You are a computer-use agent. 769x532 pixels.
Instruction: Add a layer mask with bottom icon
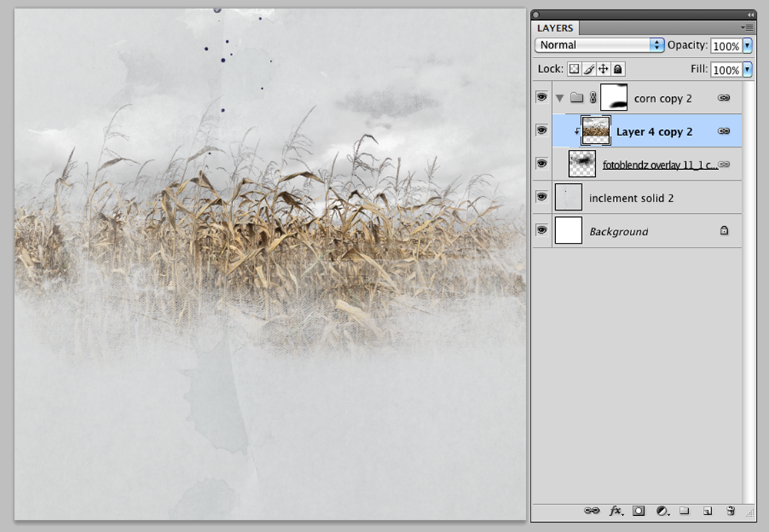[x=638, y=510]
